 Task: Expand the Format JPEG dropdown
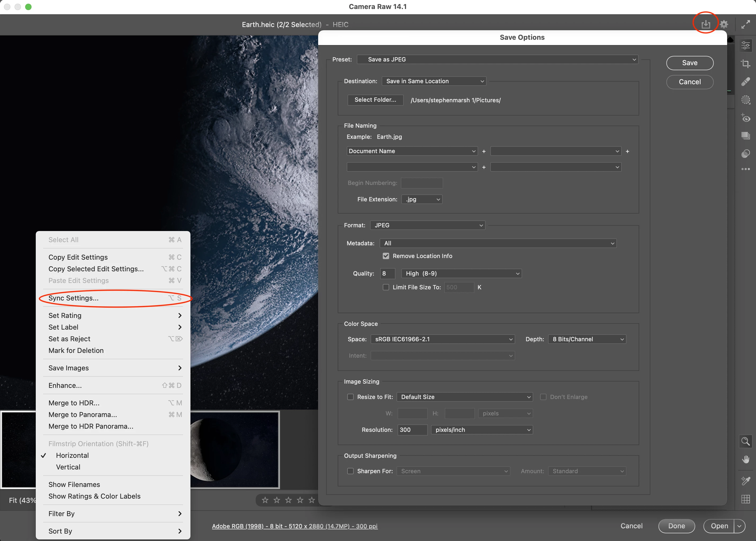[x=428, y=225]
